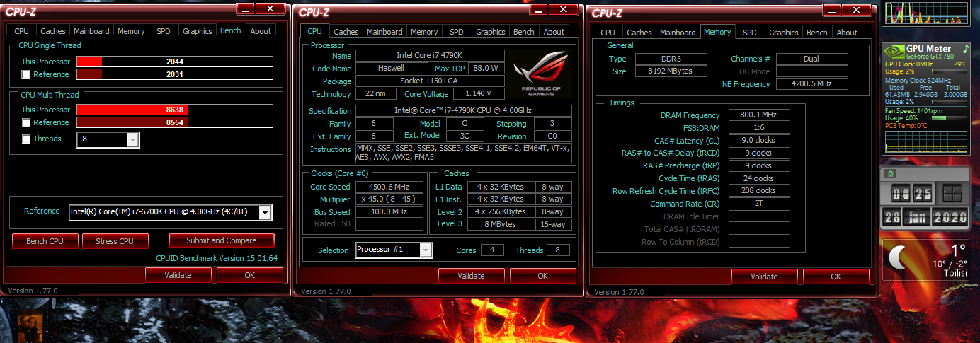Click the DRAM Frequency value 800.1 MHz
This screenshot has height=343, width=980.
758,115
